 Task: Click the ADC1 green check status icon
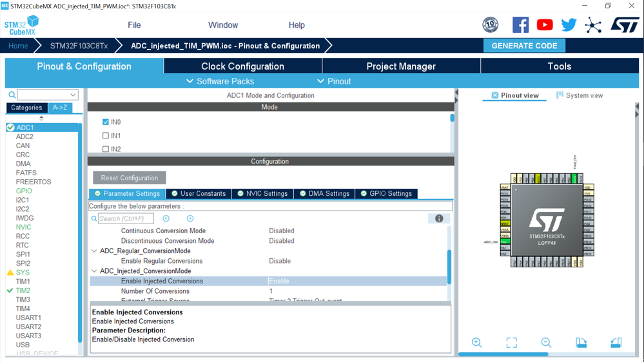click(11, 128)
